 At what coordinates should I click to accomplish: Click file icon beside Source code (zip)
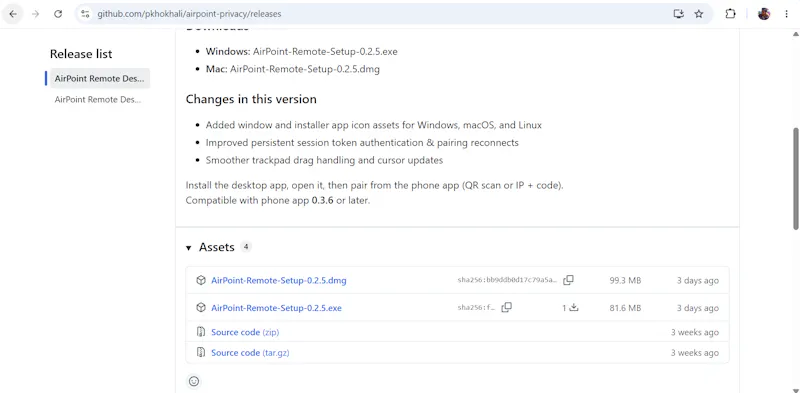pyautogui.click(x=201, y=332)
